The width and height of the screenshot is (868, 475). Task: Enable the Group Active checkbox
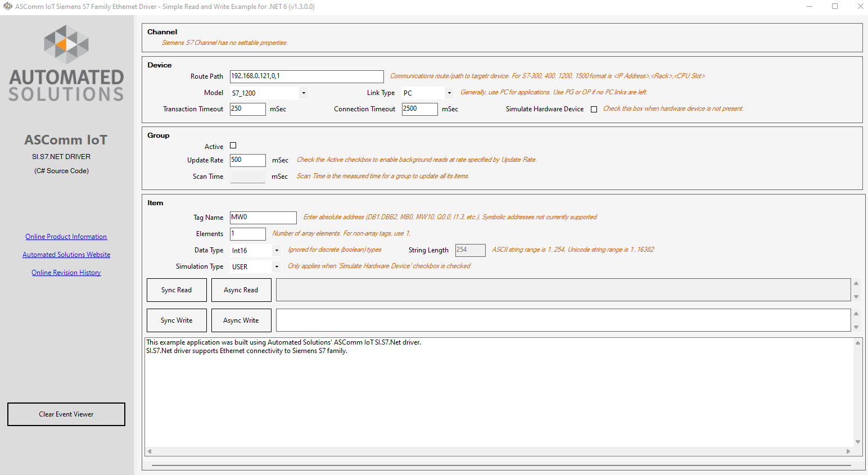click(x=233, y=146)
